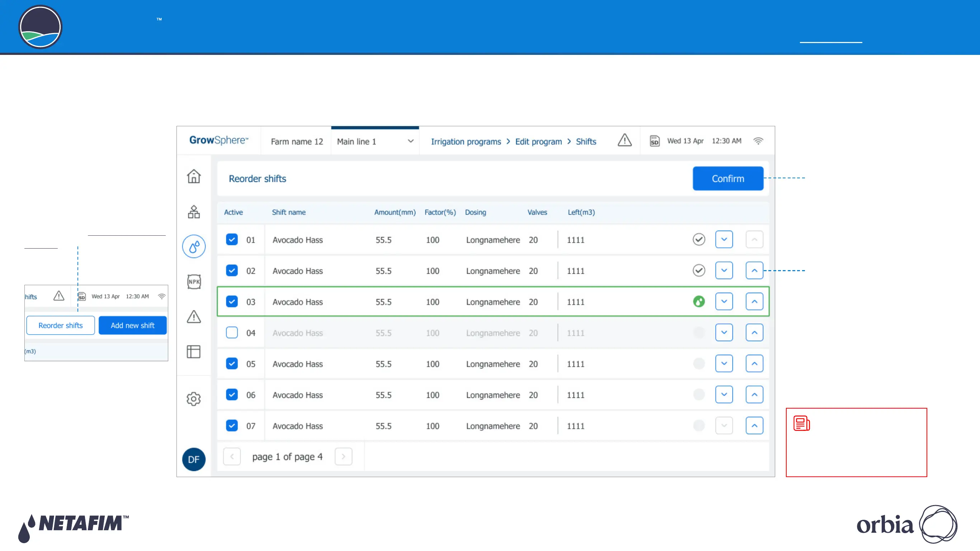Click the status checkmark icon in row 01

(x=699, y=239)
